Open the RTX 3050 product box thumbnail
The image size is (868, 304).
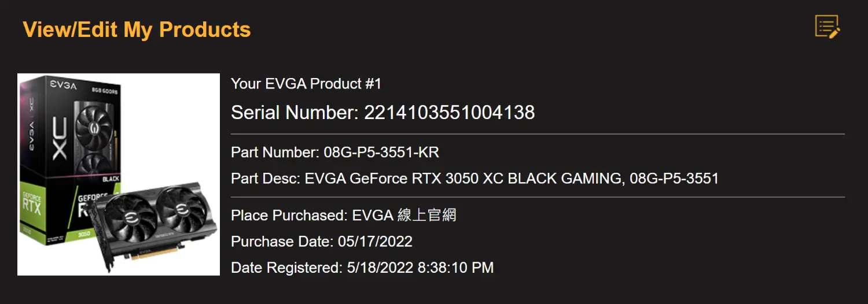[x=119, y=174]
